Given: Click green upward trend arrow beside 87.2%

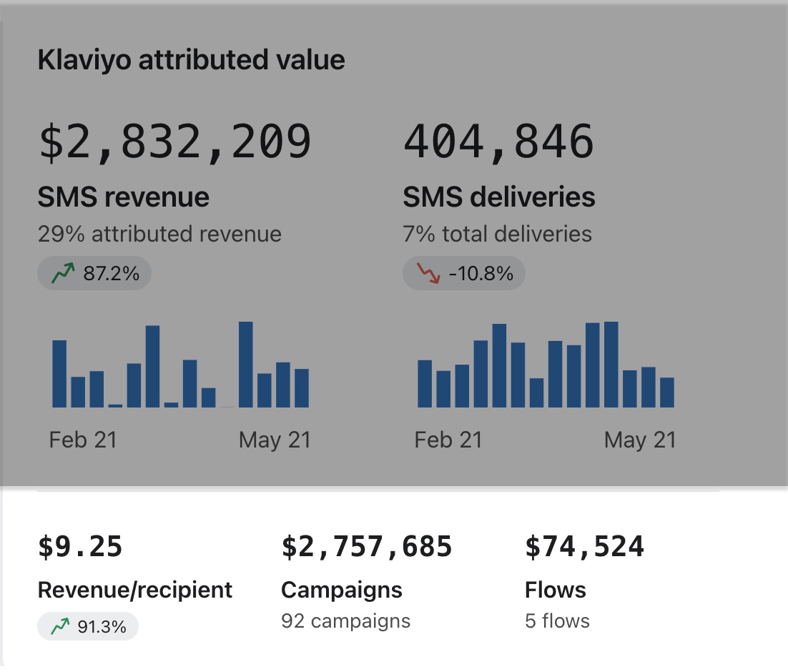Looking at the screenshot, I should click(63, 273).
